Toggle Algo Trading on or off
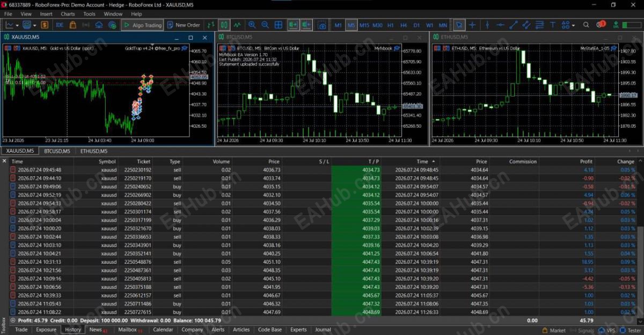Screen dimensions: 644x335 [x=142, y=25]
